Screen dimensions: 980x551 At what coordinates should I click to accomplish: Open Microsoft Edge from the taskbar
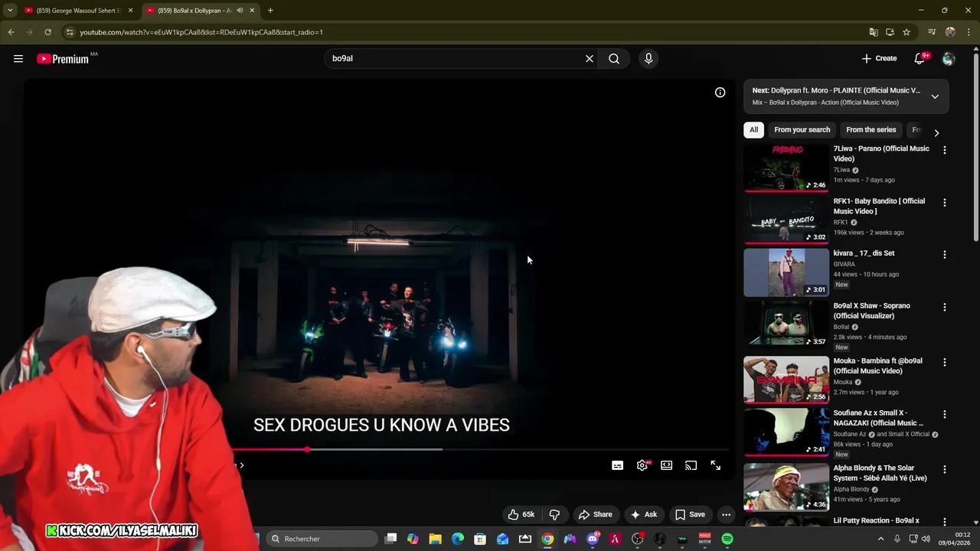(458, 539)
